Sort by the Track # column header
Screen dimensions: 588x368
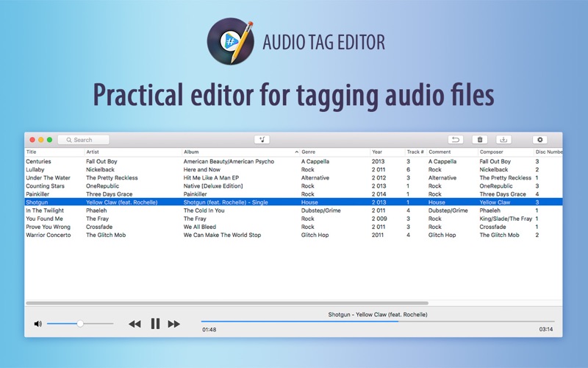[x=415, y=152]
